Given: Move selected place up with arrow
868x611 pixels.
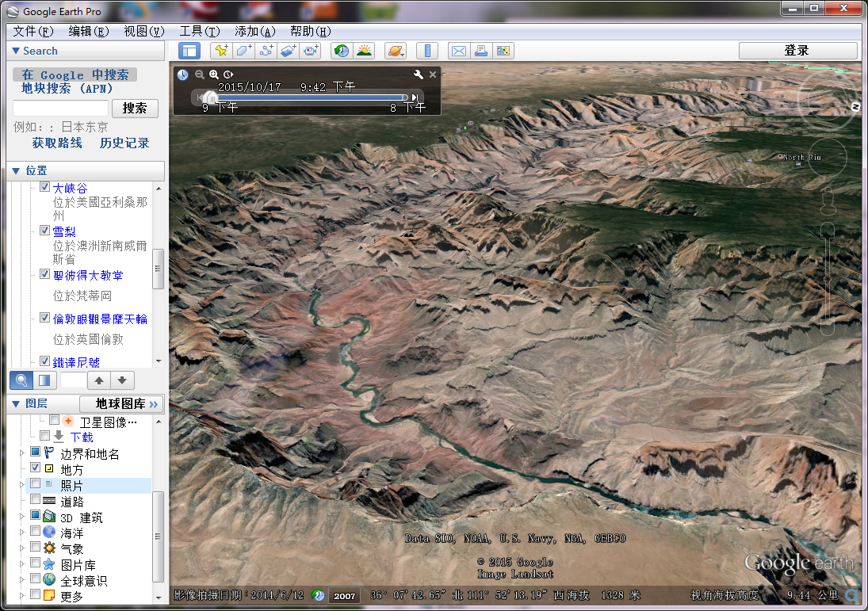Looking at the screenshot, I should (99, 380).
